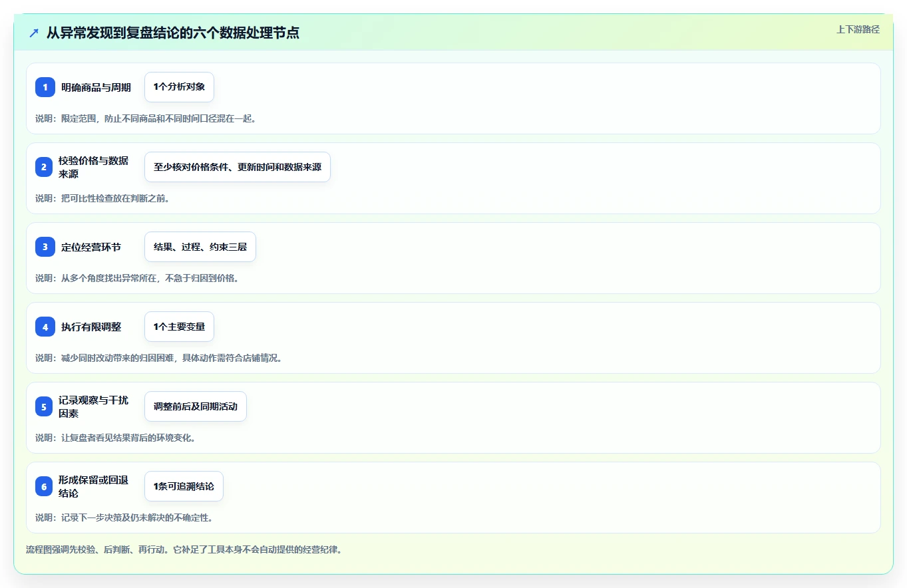The height and width of the screenshot is (588, 907).
Task: Click step number badge 2
Action: 44,167
